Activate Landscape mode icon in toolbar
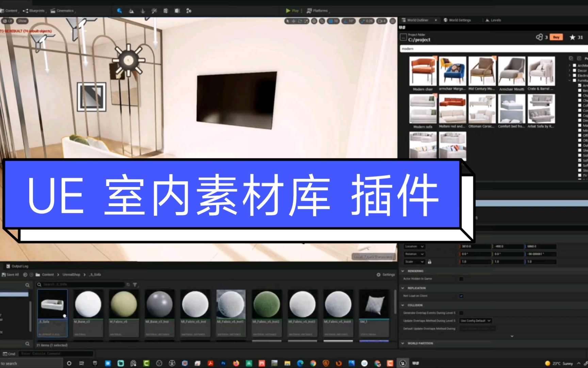The image size is (588, 368). (131, 11)
